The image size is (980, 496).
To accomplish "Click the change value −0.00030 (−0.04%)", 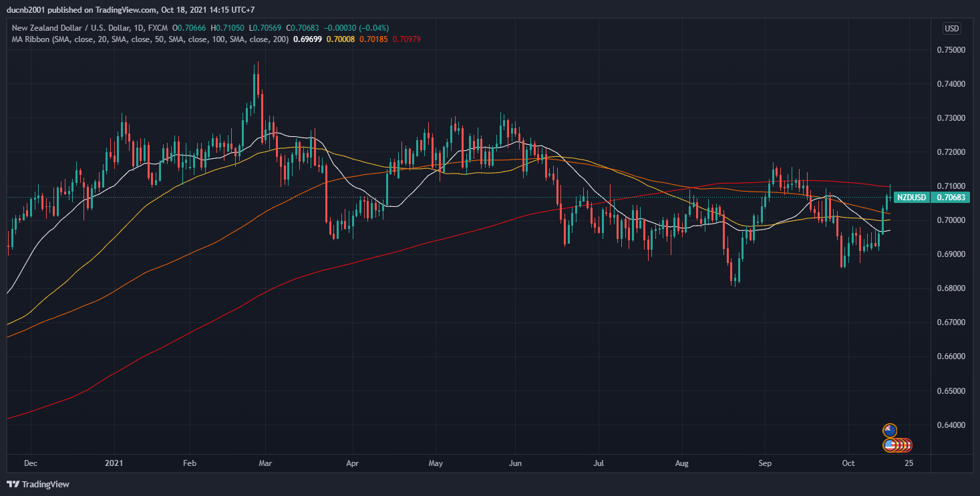I will click(357, 28).
